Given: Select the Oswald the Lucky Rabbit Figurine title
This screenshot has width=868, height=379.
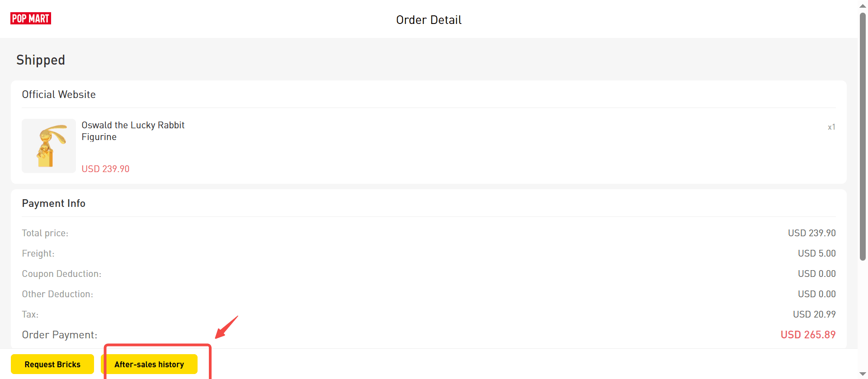Looking at the screenshot, I should (x=133, y=131).
